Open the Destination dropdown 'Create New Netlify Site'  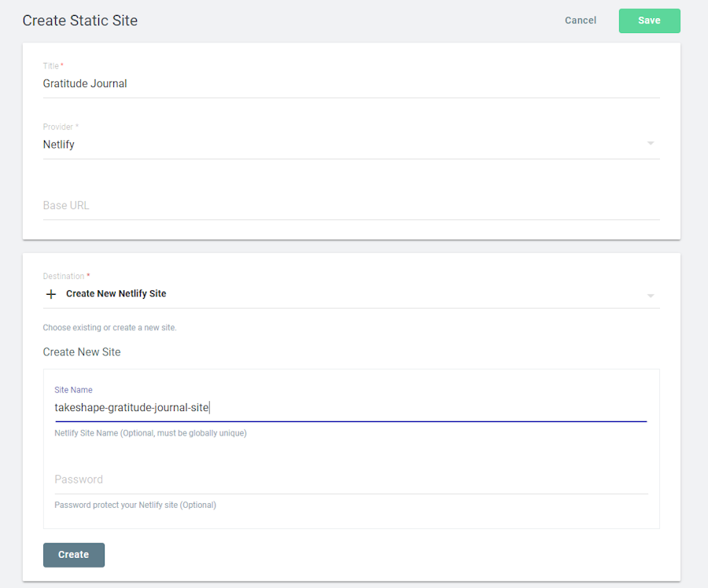[351, 294]
